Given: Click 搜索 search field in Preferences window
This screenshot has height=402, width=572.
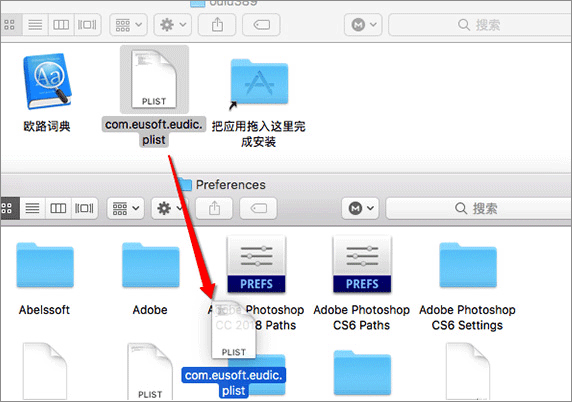Looking at the screenshot, I should point(478,208).
